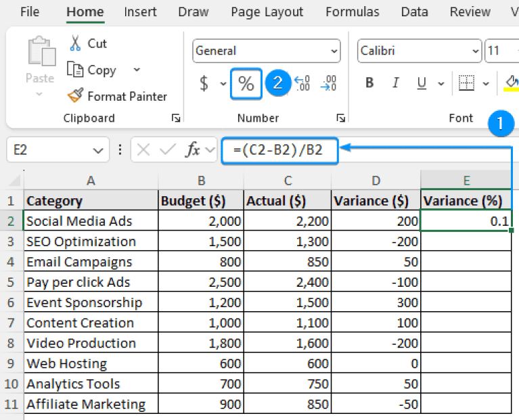Image resolution: width=519 pixels, height=420 pixels.
Task: Click the Borders icon
Action: click(466, 83)
